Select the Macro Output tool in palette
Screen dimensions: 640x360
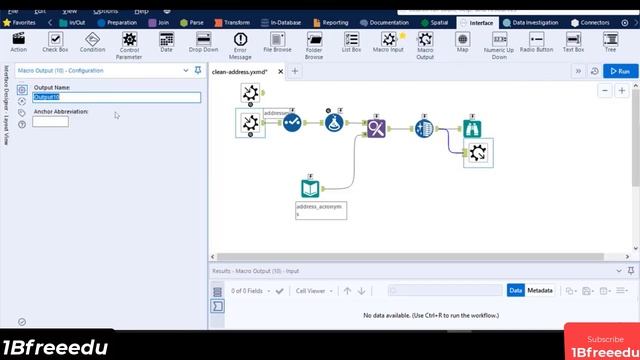coord(425,46)
